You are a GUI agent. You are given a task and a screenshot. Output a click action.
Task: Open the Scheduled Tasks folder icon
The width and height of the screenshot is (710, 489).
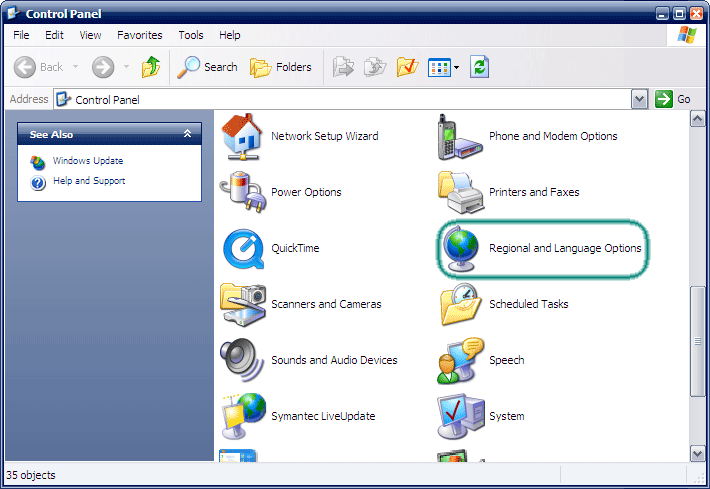[459, 304]
